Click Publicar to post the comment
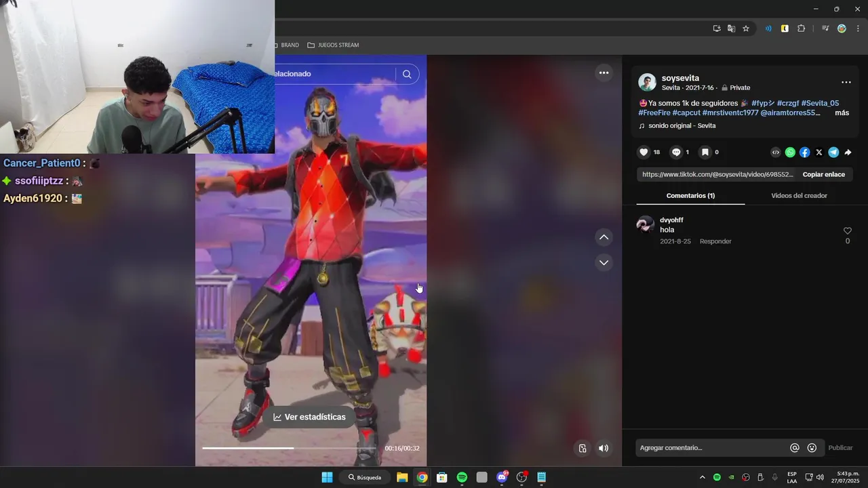The height and width of the screenshot is (488, 868). 840,447
